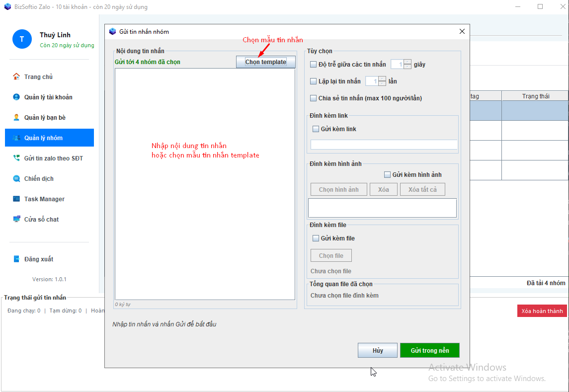Click the Gửi tin zalo theo SĐT icon
The height and width of the screenshot is (392, 569).
[x=16, y=158]
